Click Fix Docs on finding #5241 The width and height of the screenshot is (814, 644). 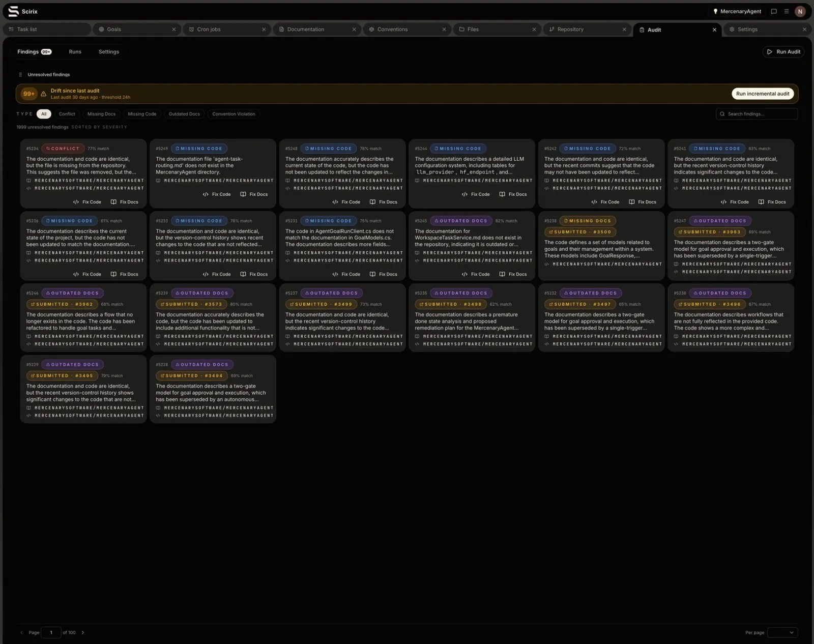pyautogui.click(x=772, y=202)
